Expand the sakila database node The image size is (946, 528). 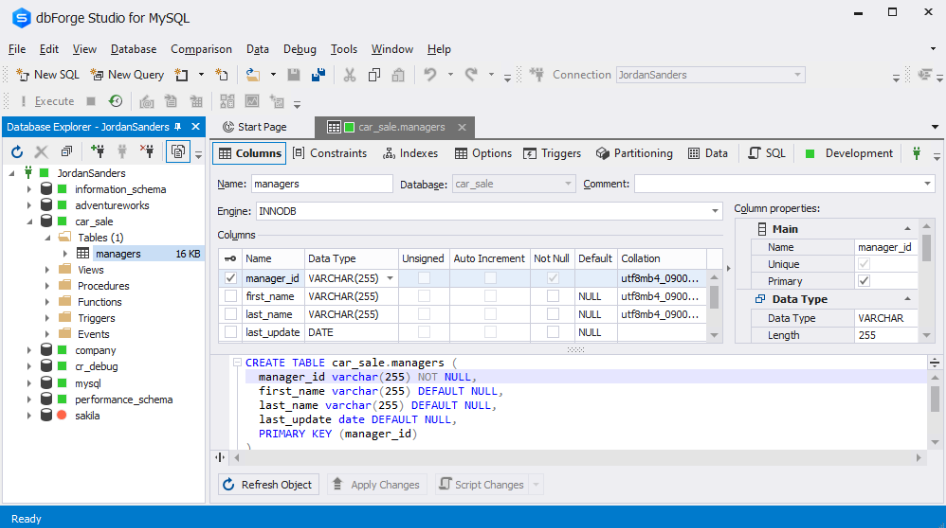coord(29,416)
